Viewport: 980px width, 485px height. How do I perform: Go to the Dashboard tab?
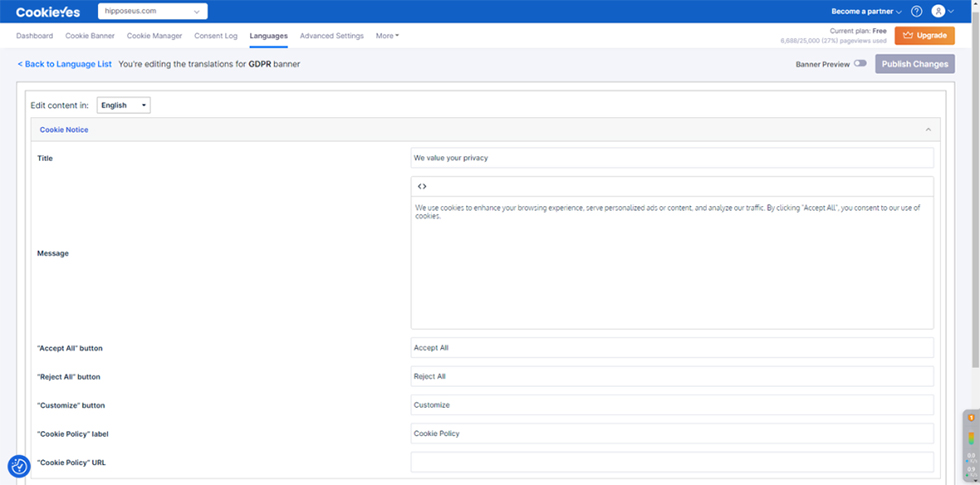[34, 36]
